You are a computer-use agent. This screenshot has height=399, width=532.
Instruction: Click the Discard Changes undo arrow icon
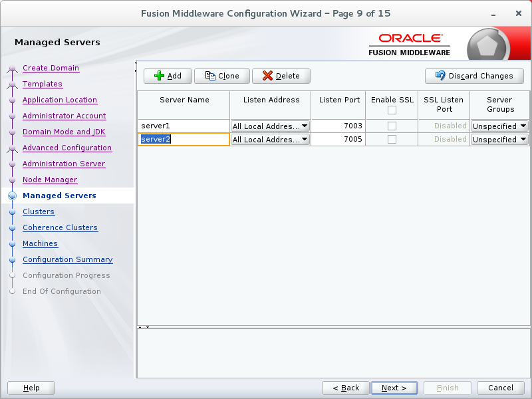click(440, 75)
